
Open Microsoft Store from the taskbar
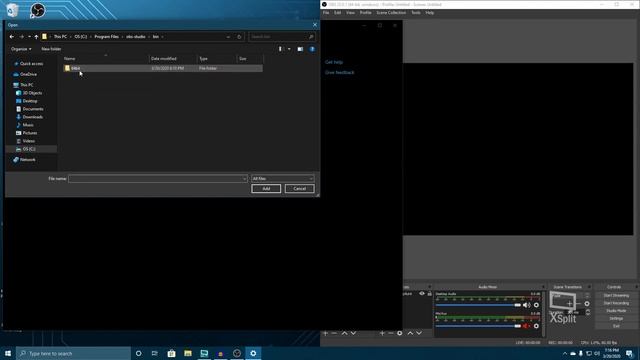(171, 353)
